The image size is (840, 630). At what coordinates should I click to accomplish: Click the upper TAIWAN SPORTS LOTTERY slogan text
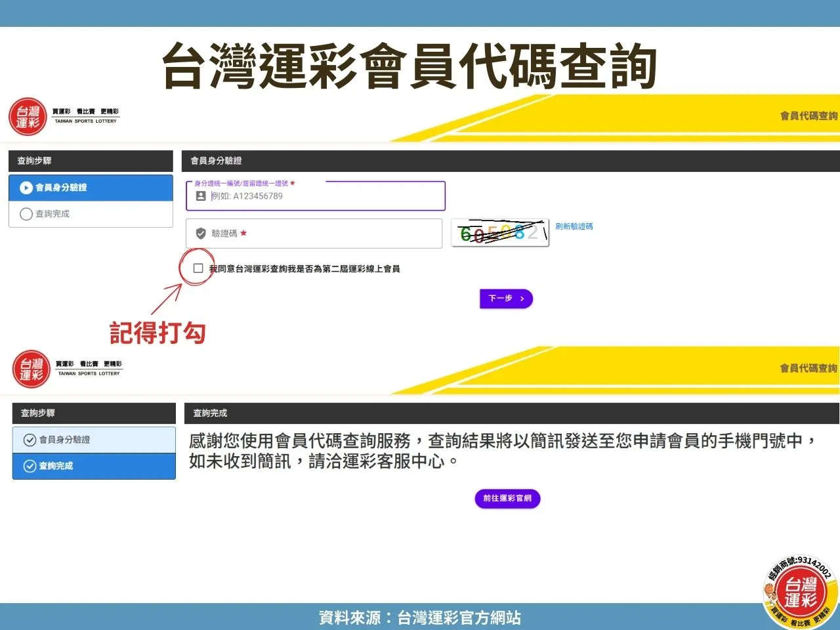tap(85, 121)
